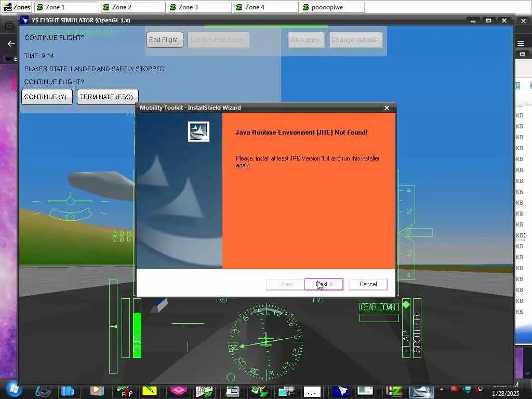Open the green Z taskbar icon
Viewport: 532px width, 399px height.
click(395, 392)
